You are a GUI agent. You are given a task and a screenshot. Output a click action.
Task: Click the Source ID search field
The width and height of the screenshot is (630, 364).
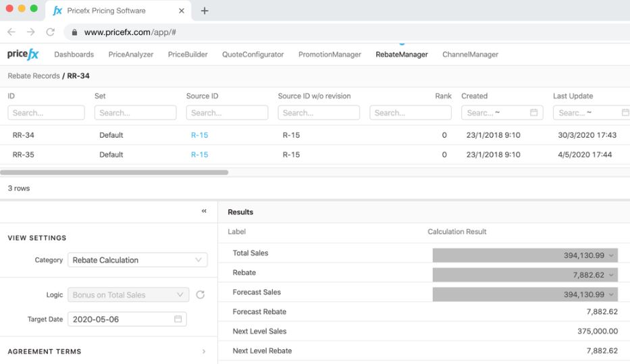point(227,113)
